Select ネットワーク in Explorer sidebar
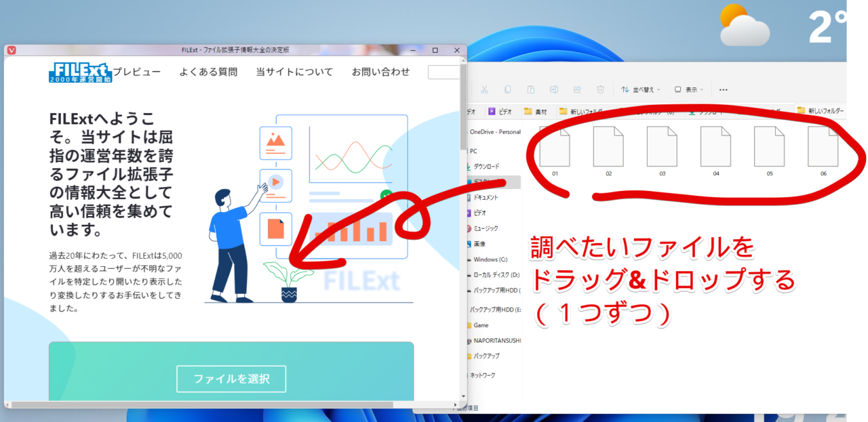Screen dimensions: 868x422 (x=481, y=375)
